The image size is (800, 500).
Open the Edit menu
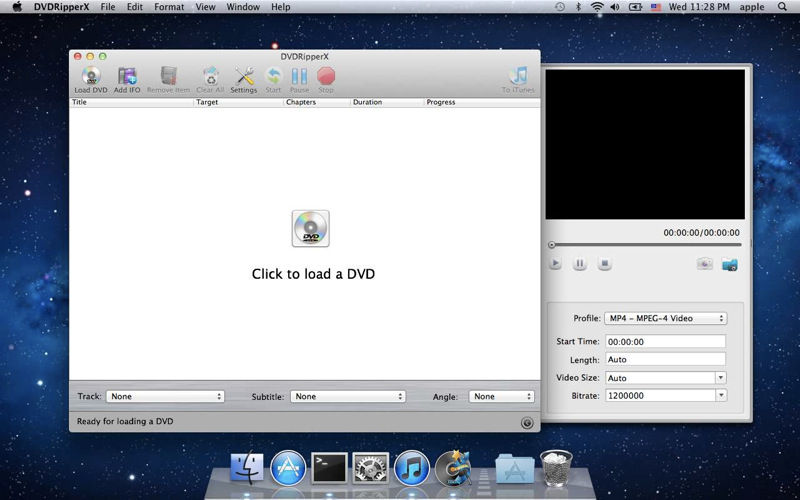click(135, 7)
